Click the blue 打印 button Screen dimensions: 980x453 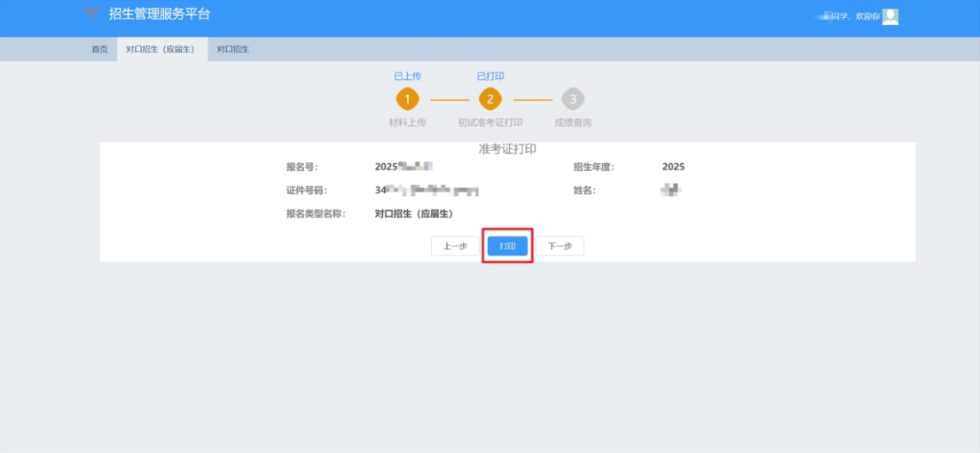[x=507, y=246]
